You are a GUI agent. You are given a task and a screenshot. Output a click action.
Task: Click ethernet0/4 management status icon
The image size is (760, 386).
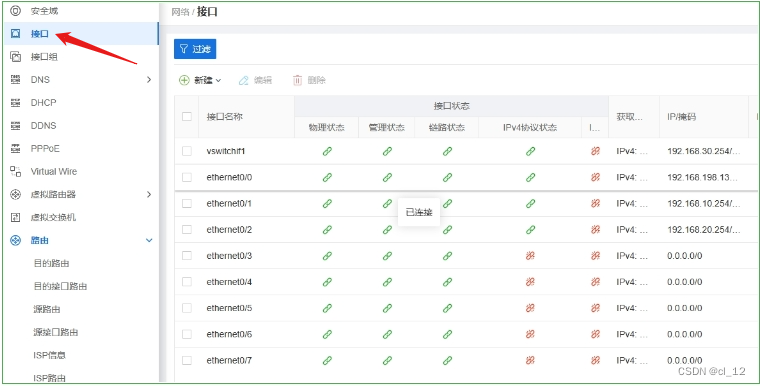387,282
